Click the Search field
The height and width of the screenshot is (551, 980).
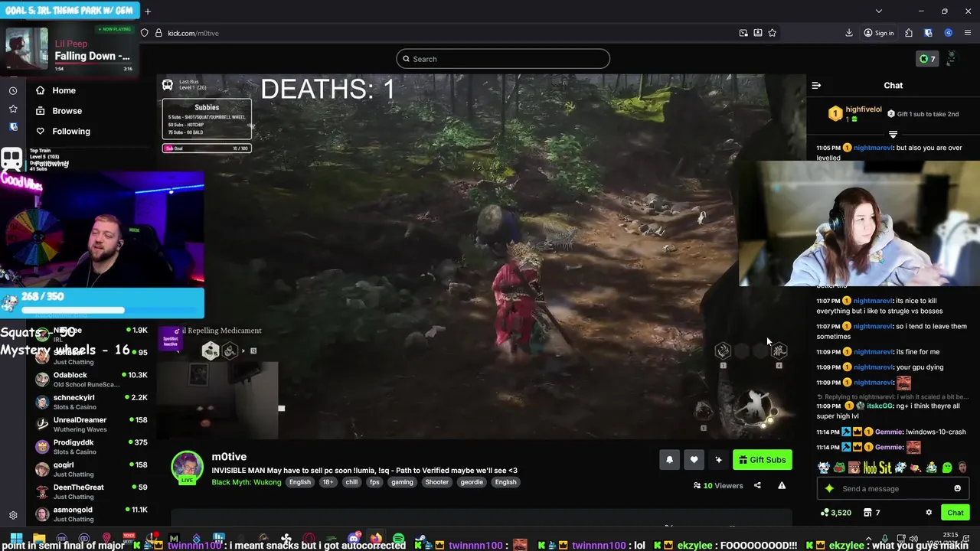point(503,59)
